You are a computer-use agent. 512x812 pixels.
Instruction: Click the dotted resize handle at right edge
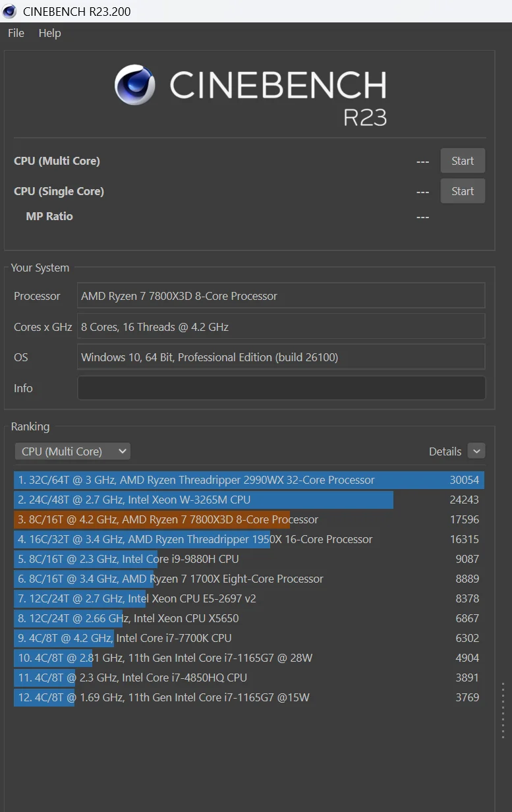(503, 710)
